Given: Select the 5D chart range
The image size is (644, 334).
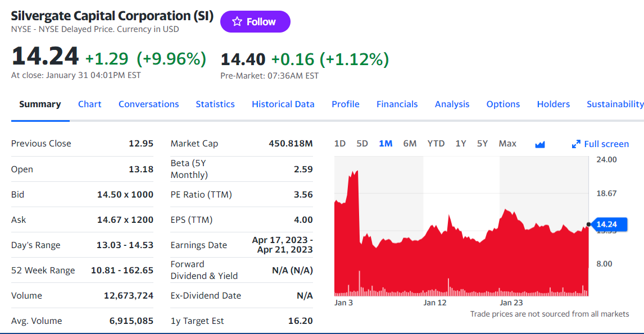Looking at the screenshot, I should [362, 144].
